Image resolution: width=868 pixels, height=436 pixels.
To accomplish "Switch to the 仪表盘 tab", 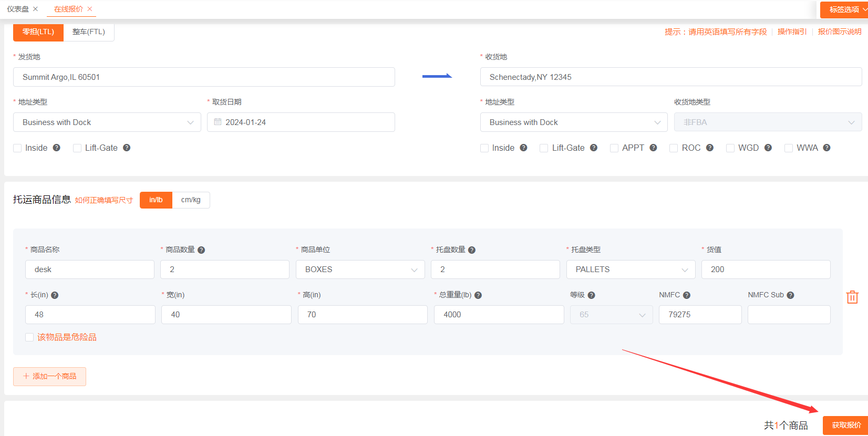I will 18,9.
